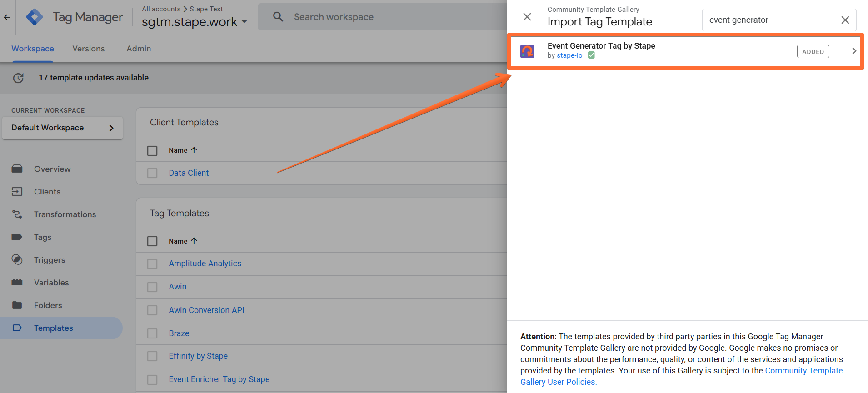Open the Awin template link
This screenshot has width=868, height=393.
pos(178,287)
